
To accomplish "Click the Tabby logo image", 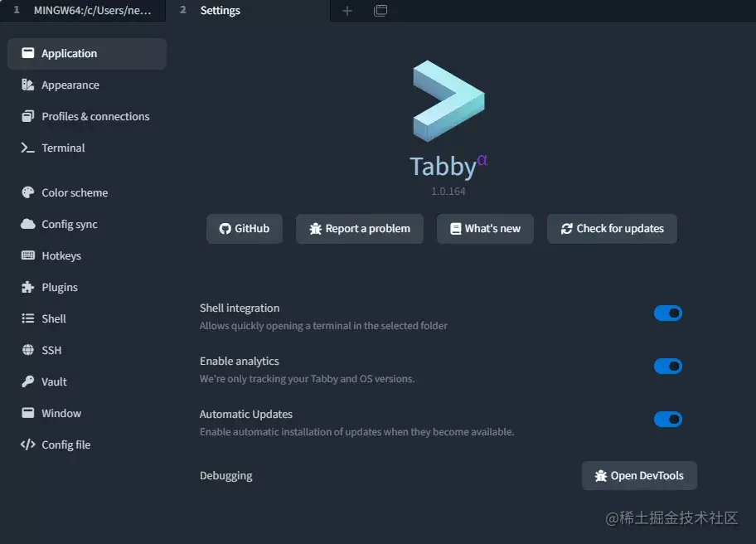I will point(448,101).
